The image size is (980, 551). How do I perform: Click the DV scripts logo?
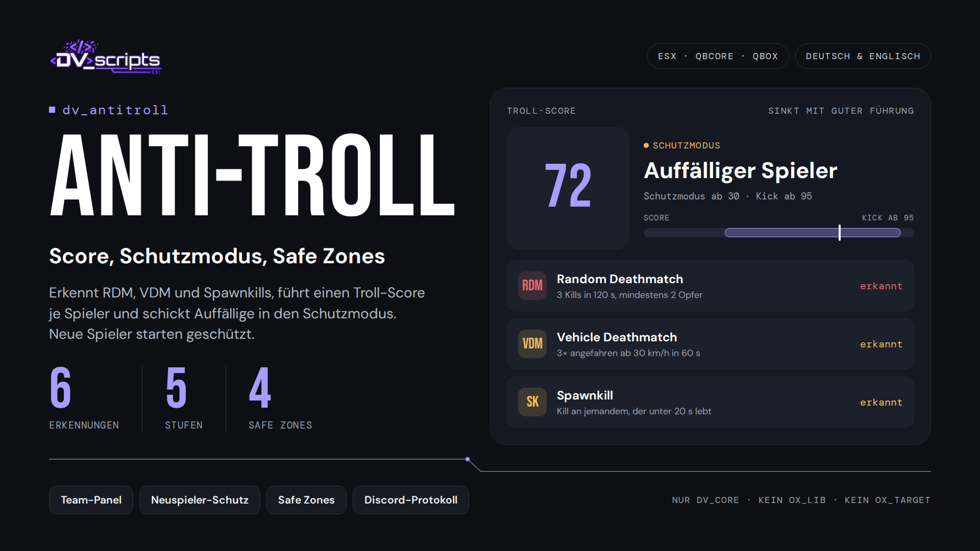[106, 57]
